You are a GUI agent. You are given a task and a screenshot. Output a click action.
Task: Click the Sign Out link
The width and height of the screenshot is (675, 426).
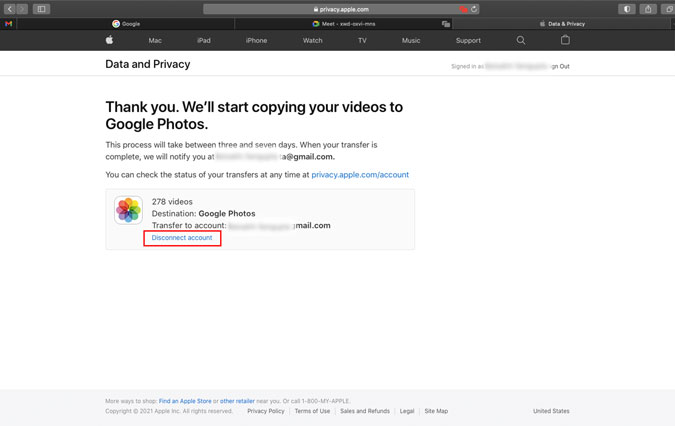click(x=558, y=66)
